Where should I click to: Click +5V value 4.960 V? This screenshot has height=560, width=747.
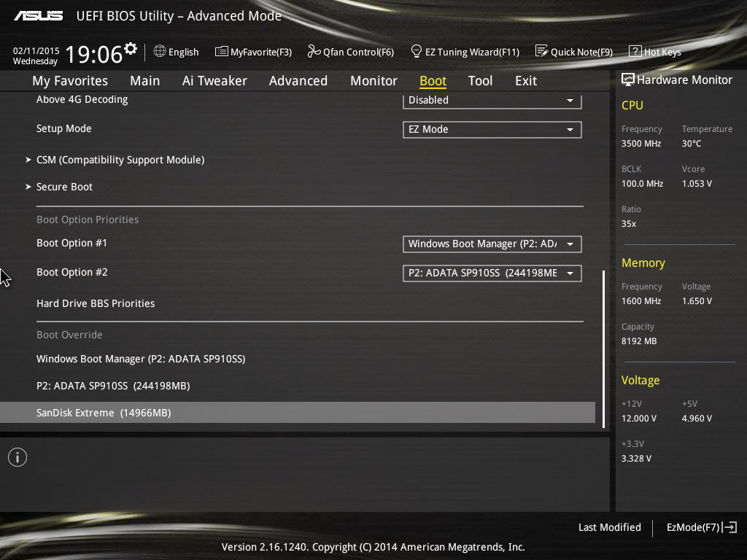[x=697, y=418]
